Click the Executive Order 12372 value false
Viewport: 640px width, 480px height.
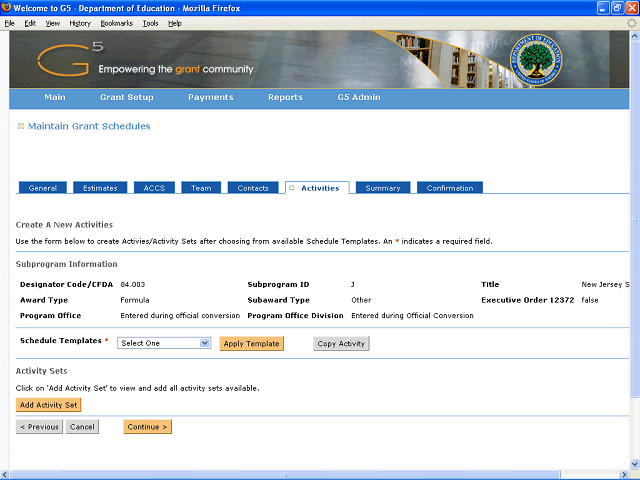[x=590, y=300]
